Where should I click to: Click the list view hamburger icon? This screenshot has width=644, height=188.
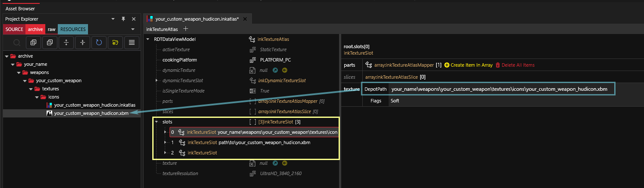click(132, 43)
